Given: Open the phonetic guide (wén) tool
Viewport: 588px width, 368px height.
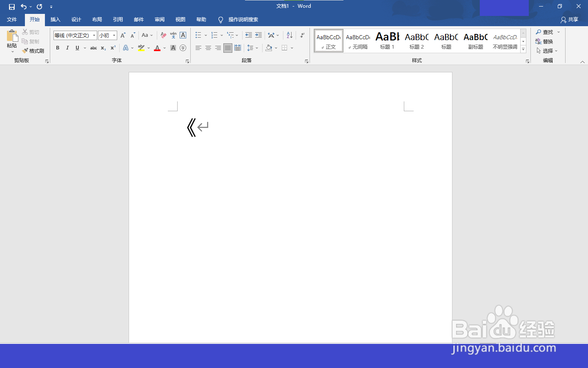Looking at the screenshot, I should 173,36.
